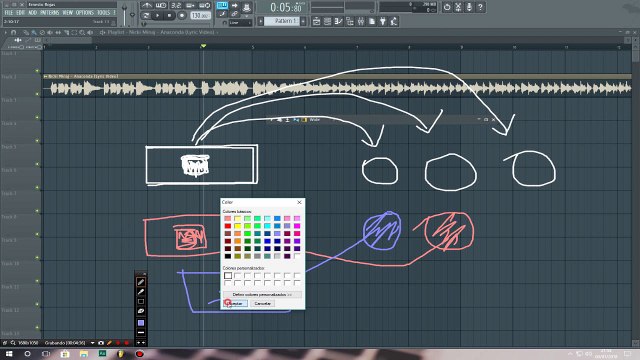Select the Paint brush tool in playlist toolbar
The height and width of the screenshot is (360, 640).
pyautogui.click(x=34, y=32)
